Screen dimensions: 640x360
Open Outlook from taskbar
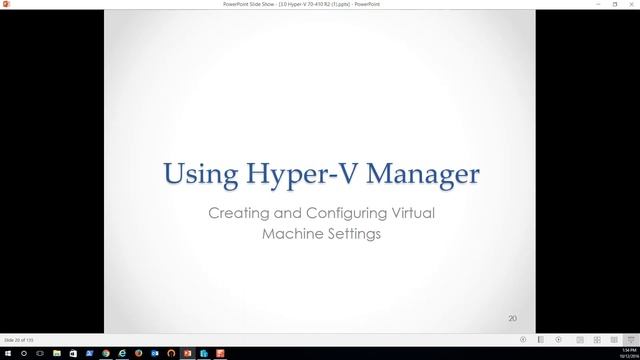click(x=155, y=353)
